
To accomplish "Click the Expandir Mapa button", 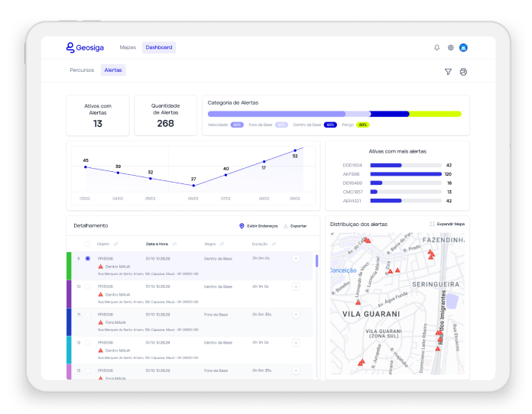I will [447, 224].
